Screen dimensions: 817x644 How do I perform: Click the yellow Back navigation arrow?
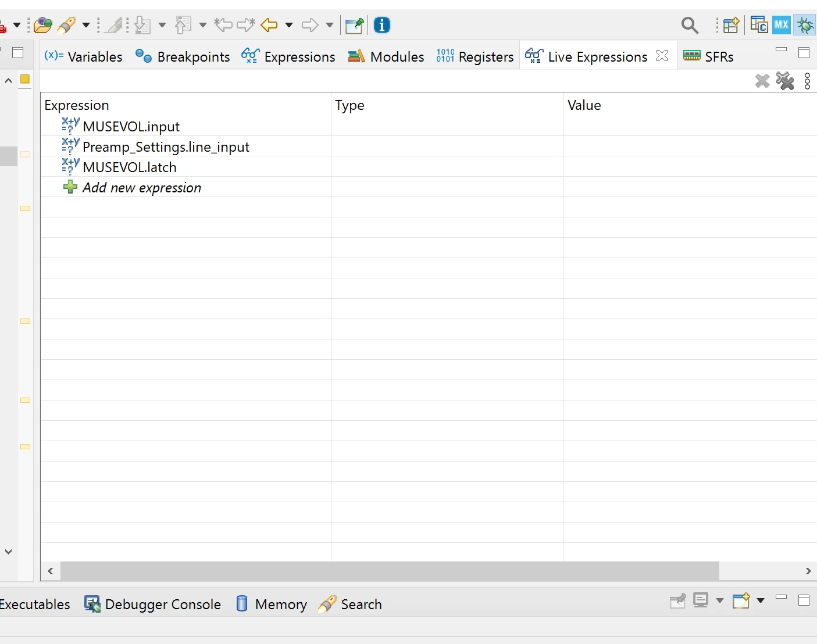coord(269,25)
